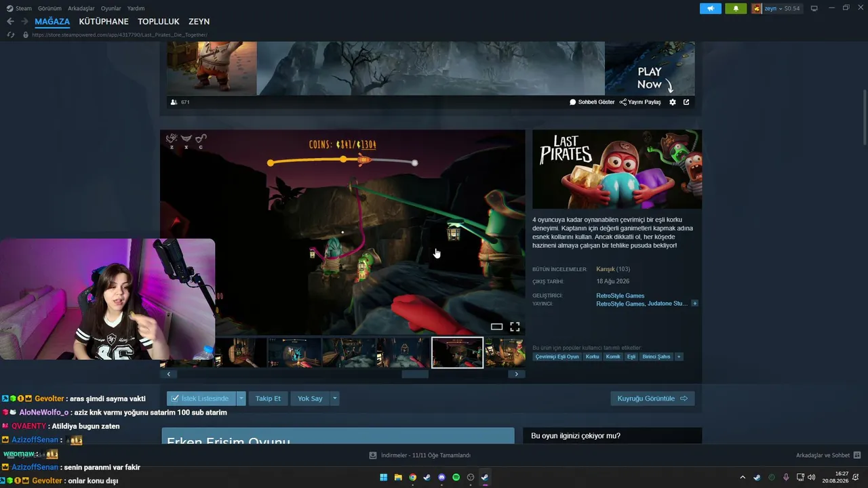Toggle the İstek Listesinde wishlist checkbox button
Viewport: 868px width, 488px height.
coord(201,399)
